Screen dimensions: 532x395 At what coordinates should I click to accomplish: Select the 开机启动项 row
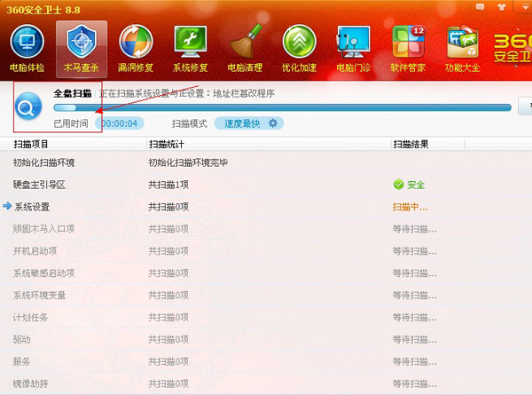pyautogui.click(x=266, y=251)
